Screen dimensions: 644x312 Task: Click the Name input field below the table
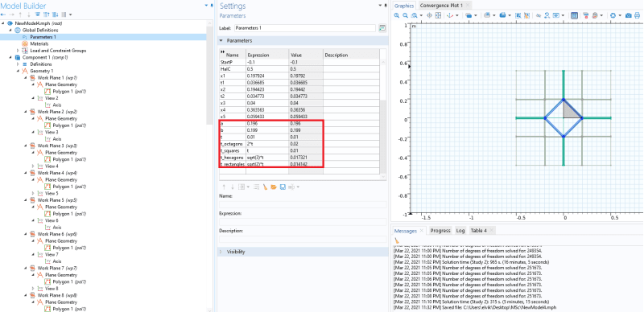click(x=303, y=204)
